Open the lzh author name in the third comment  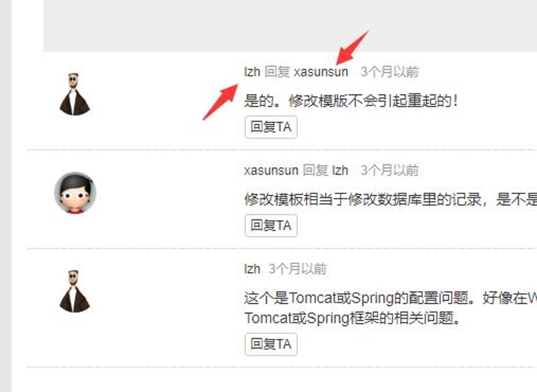click(252, 268)
